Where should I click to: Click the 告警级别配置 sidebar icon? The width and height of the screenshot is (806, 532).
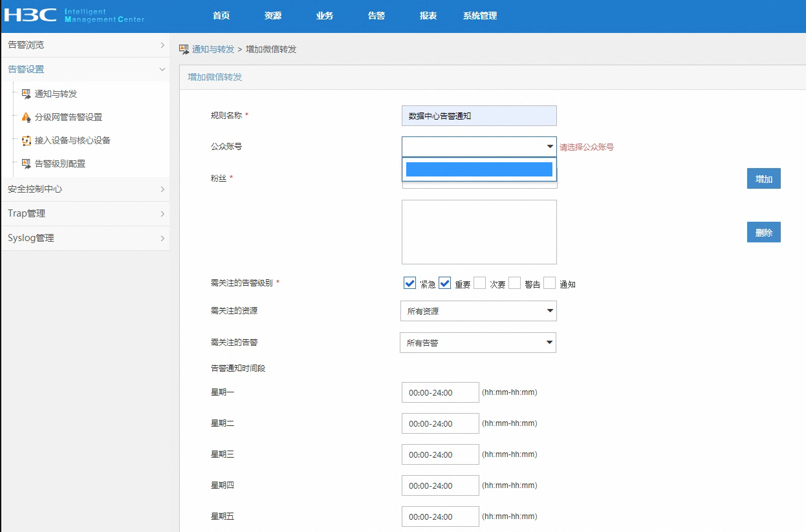pos(26,164)
